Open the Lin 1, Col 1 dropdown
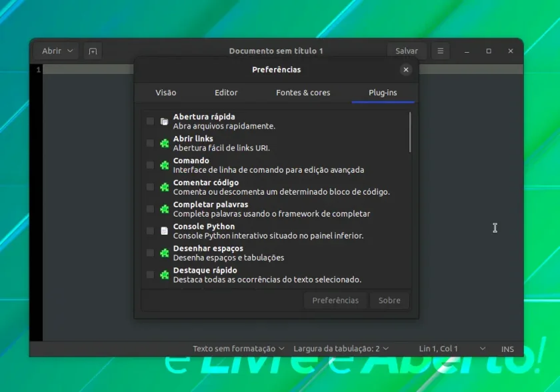 click(452, 349)
